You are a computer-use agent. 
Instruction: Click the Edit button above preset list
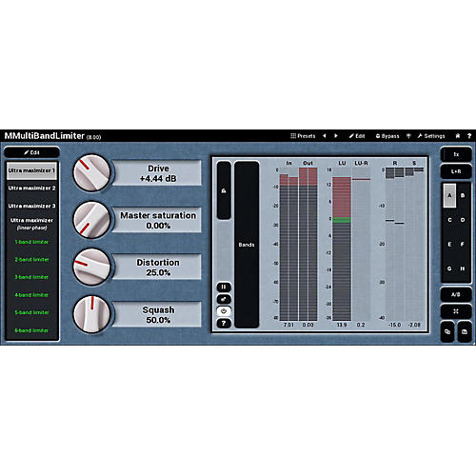[x=31, y=152]
